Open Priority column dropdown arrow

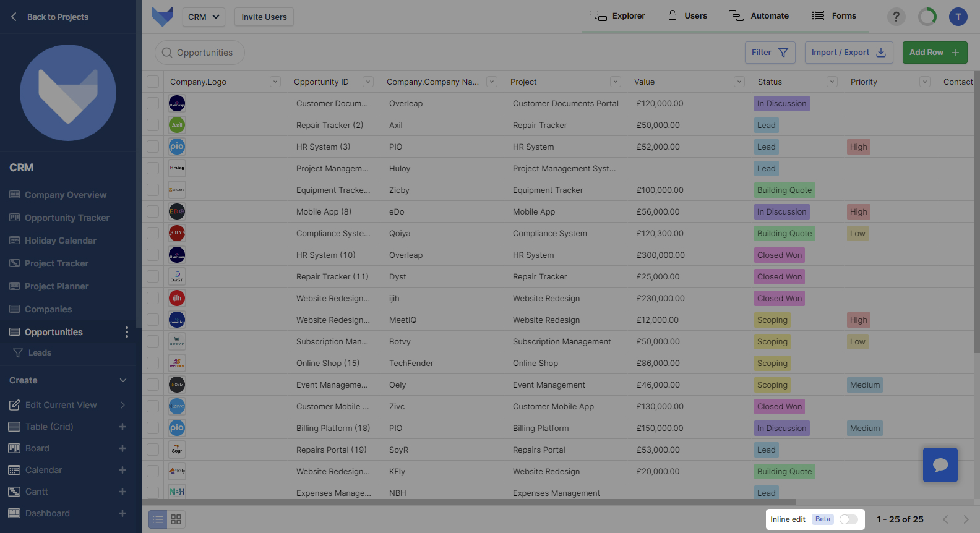(925, 82)
